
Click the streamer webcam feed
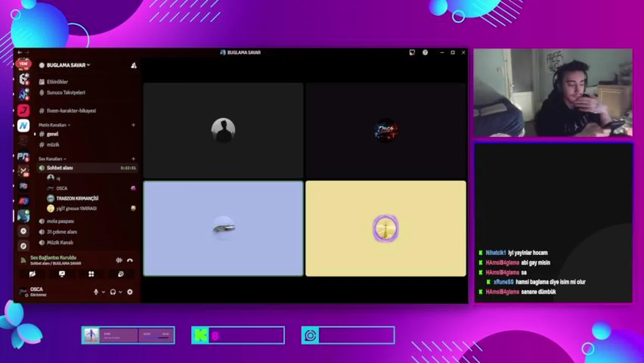point(553,93)
